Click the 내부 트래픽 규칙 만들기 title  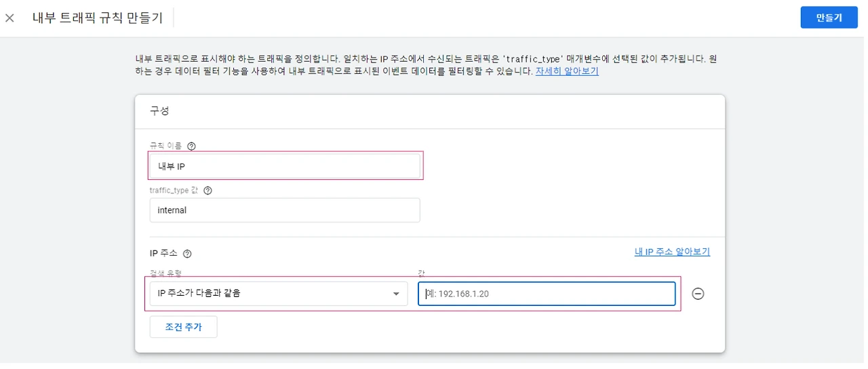point(98,18)
